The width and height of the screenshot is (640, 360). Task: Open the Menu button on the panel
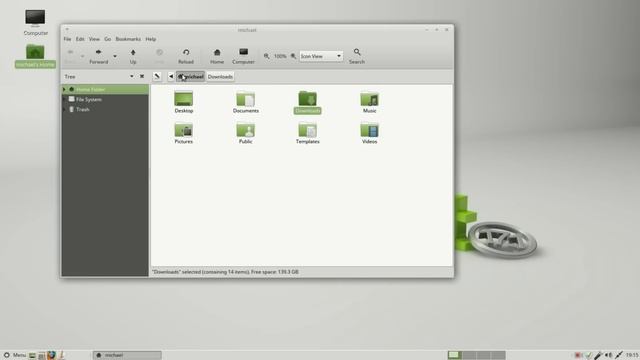[x=14, y=355]
